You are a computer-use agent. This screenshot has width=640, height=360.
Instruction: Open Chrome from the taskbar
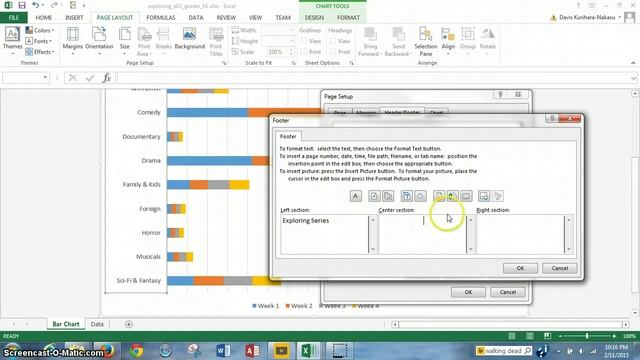tap(136, 351)
